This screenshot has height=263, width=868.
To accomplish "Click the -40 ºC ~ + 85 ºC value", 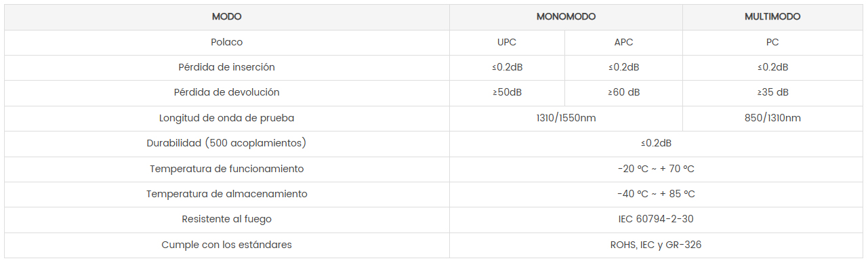I will [x=656, y=194].
